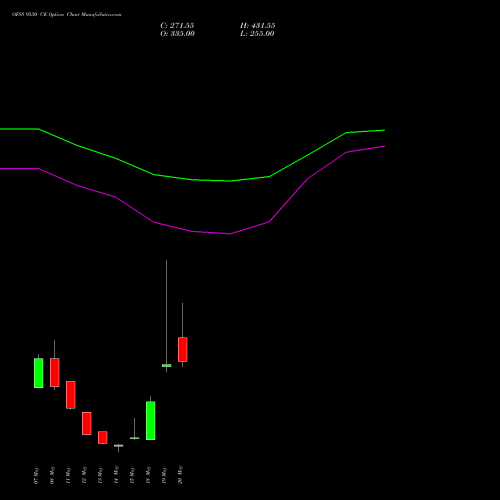The width and height of the screenshot is (500, 500).
Task: Click the green upper band line
Action: (192, 179)
